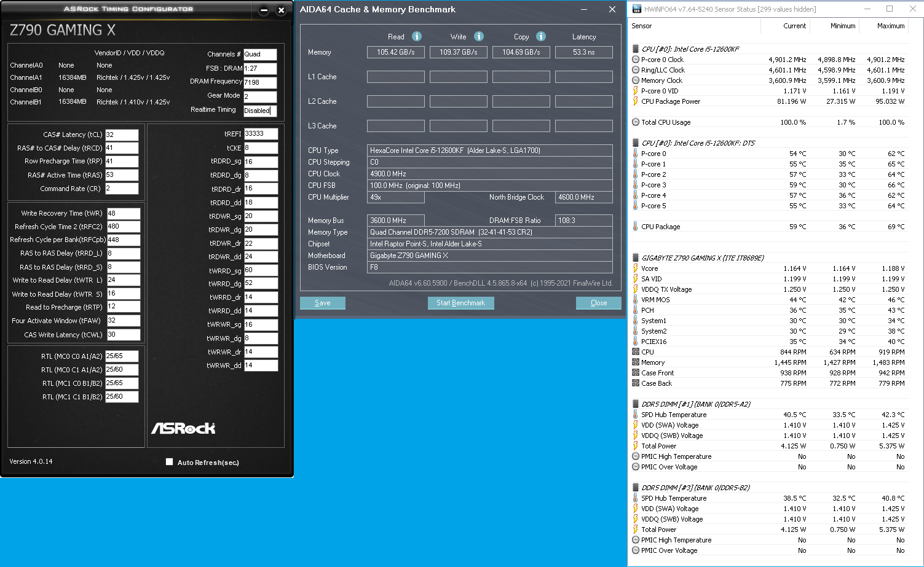Click the DRAM:FSB Ratio field showing 108:3
Screen dimensions: 924x567
point(584,221)
